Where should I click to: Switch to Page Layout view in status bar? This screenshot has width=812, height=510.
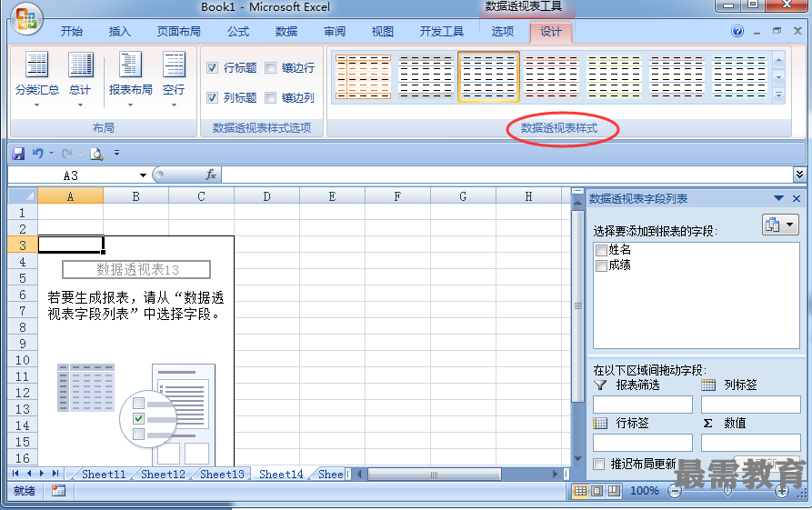coord(597,490)
